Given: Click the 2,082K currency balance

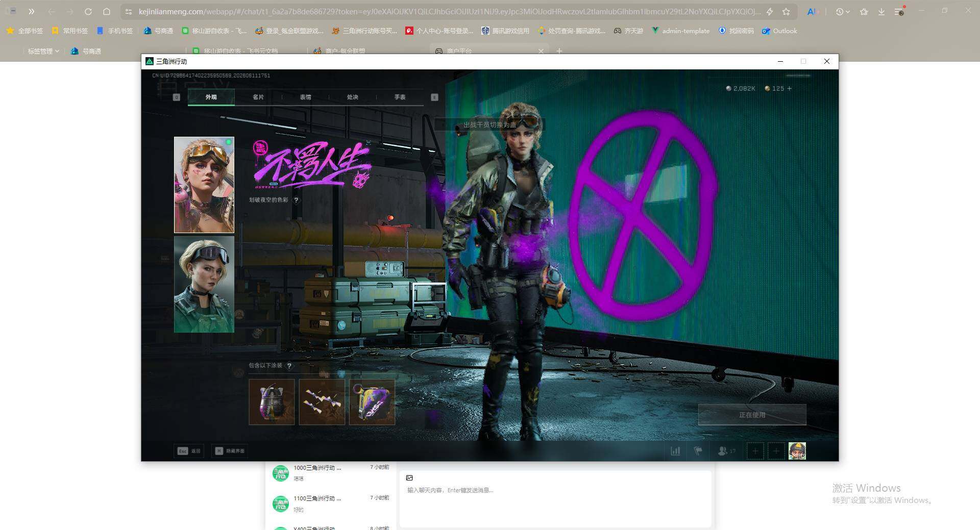Looking at the screenshot, I should (741, 89).
